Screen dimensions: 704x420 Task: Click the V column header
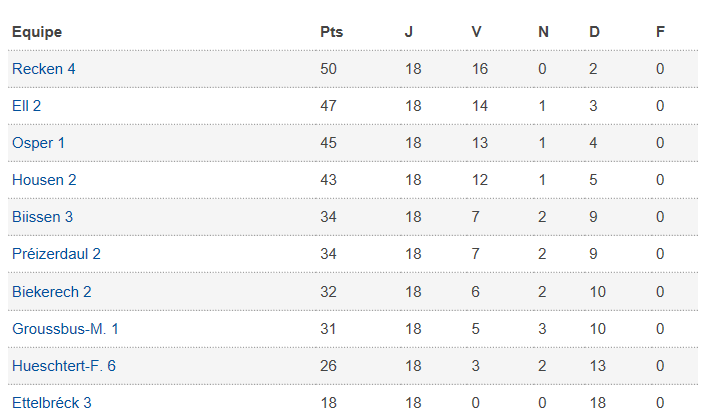click(477, 32)
